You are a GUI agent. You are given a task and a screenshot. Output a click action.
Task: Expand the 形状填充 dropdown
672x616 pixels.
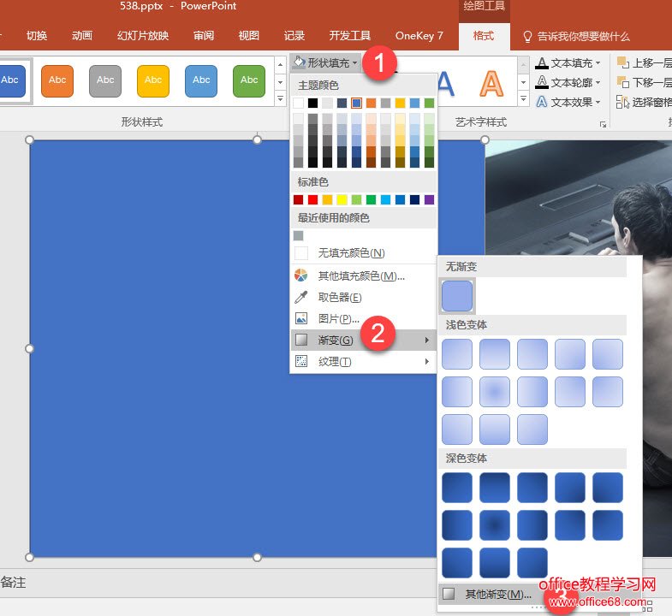[x=324, y=62]
